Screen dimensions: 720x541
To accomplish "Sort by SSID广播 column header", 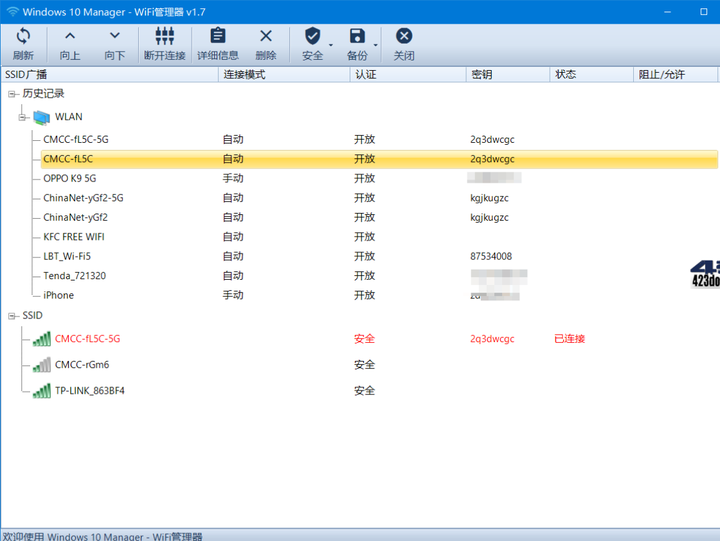I will coord(110,74).
